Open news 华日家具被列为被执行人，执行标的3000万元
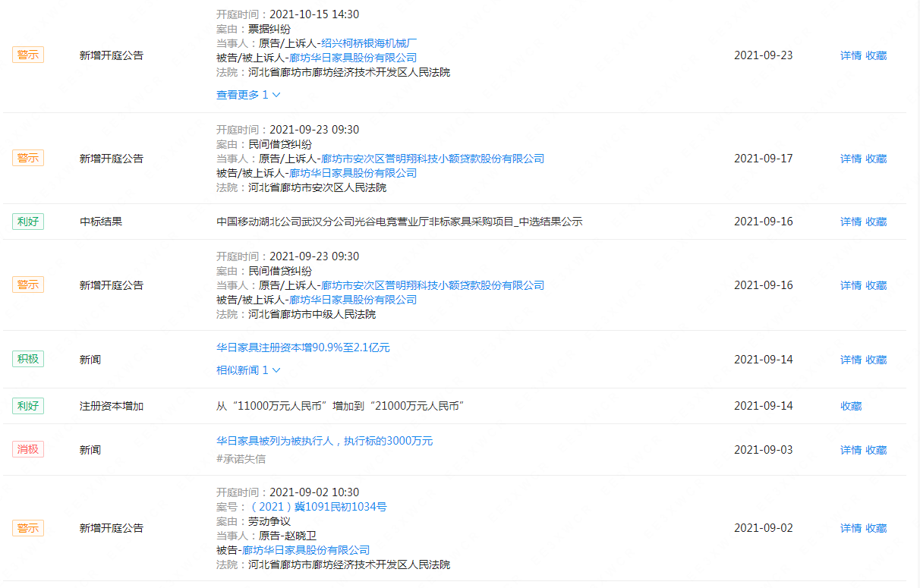Viewport: 920px width, 588px height. (325, 441)
